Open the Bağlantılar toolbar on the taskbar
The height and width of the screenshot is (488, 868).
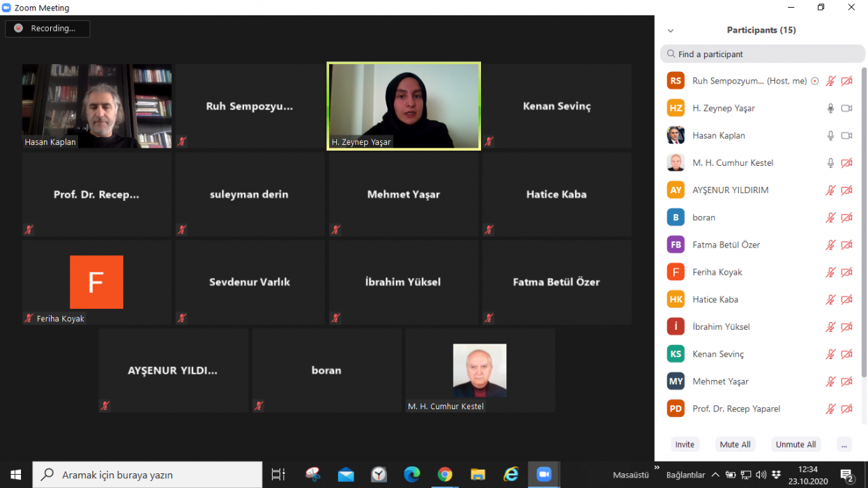point(685,475)
